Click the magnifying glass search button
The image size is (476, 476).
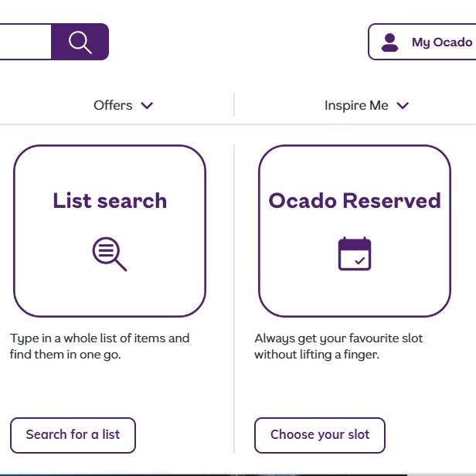point(80,42)
